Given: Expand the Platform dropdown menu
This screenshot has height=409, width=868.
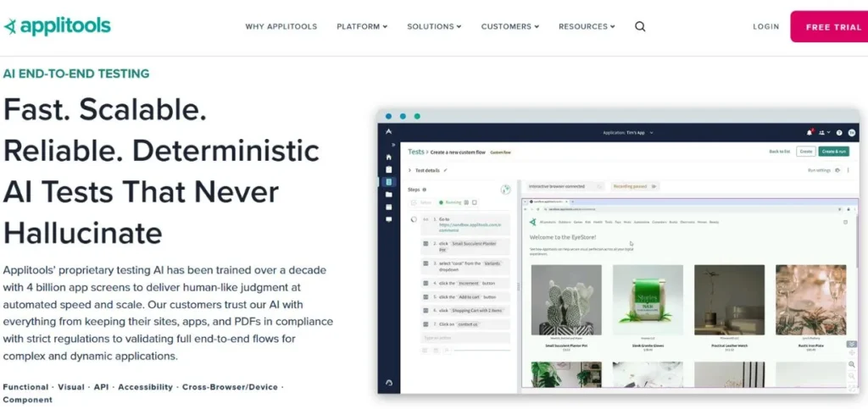Looking at the screenshot, I should coord(362,26).
